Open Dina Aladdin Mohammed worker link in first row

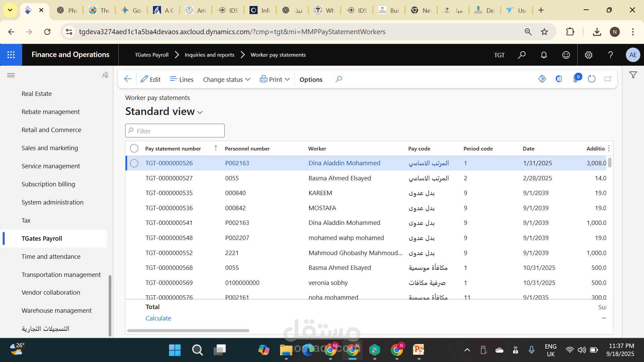point(344,163)
